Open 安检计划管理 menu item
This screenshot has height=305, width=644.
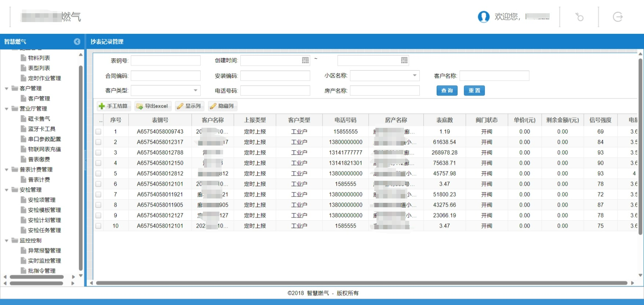pyautogui.click(x=44, y=220)
